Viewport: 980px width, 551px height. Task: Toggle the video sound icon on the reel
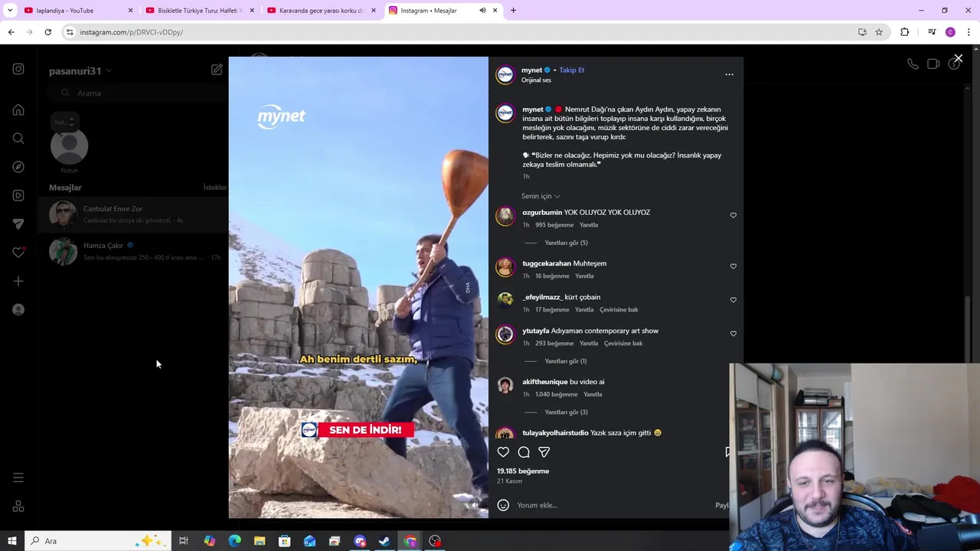click(475, 505)
